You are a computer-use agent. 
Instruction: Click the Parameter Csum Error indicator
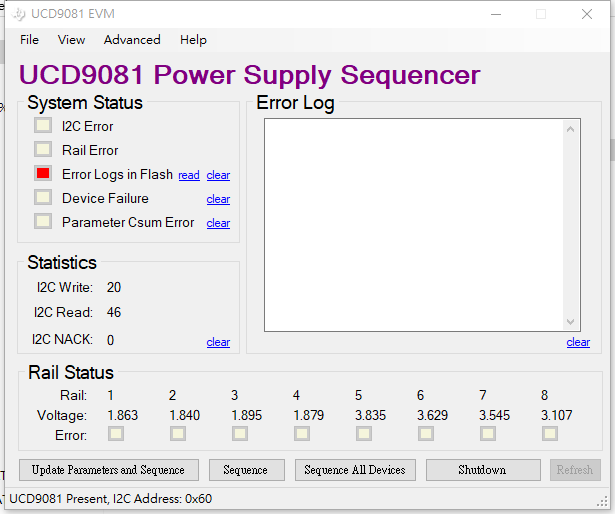[43, 221]
